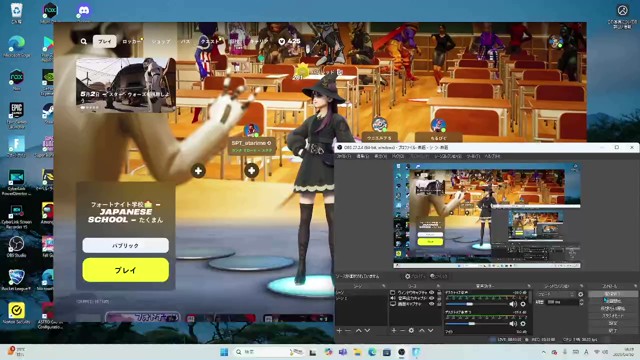Click the パブリック privacy button

pos(125,245)
